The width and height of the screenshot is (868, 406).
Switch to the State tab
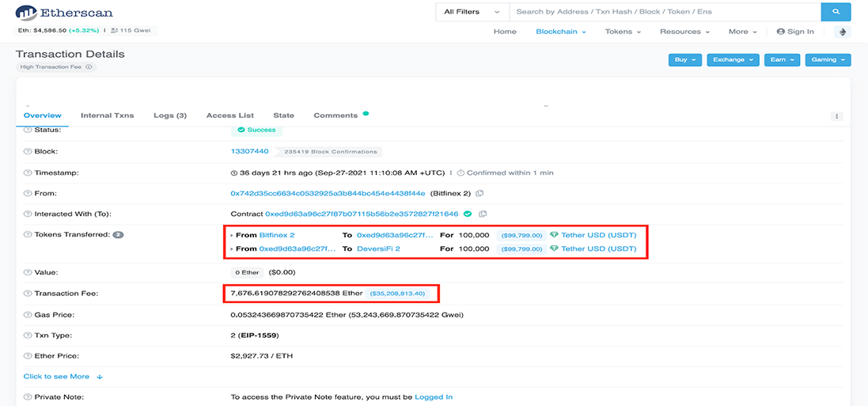tap(283, 116)
